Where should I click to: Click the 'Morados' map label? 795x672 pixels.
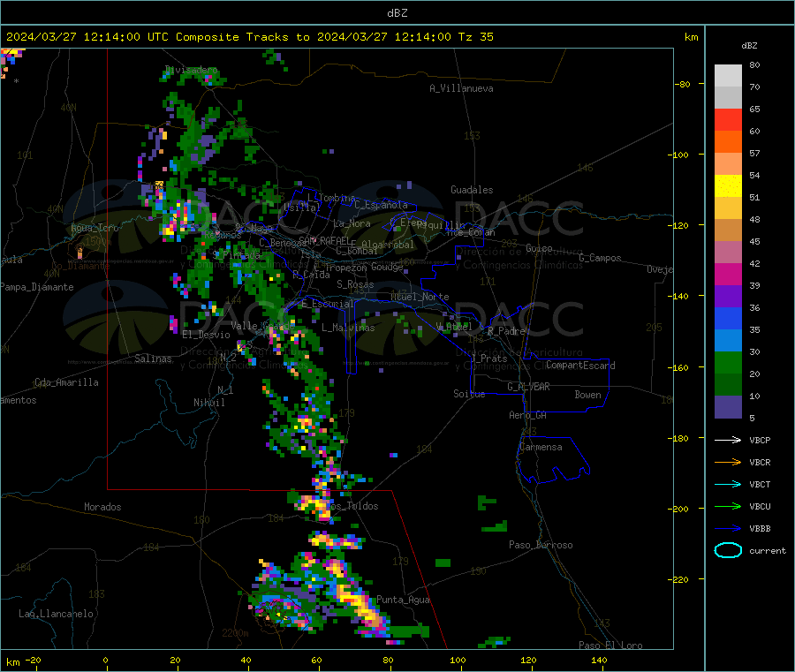pos(103,507)
